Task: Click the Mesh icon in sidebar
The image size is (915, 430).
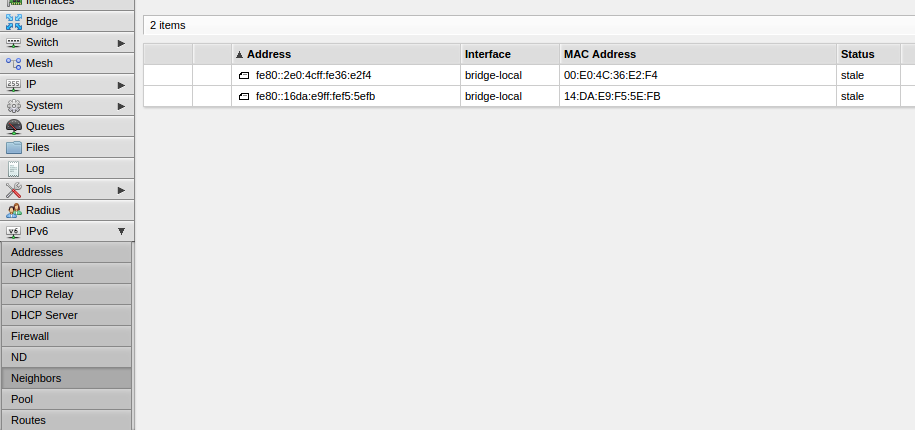Action: (14, 63)
